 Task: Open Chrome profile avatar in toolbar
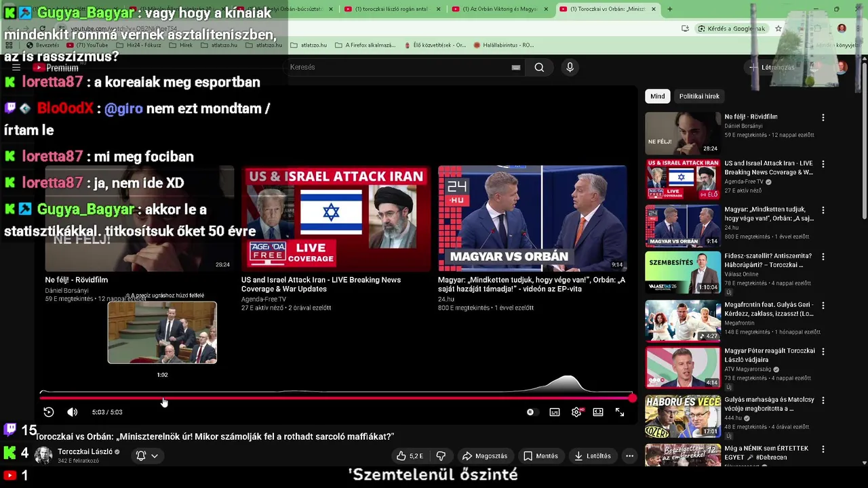[x=842, y=28]
